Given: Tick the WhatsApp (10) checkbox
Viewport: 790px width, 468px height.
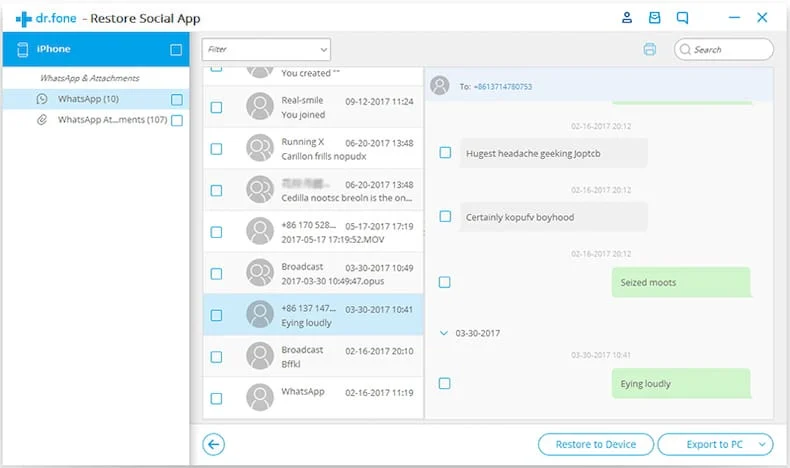Looking at the screenshot, I should point(177,99).
